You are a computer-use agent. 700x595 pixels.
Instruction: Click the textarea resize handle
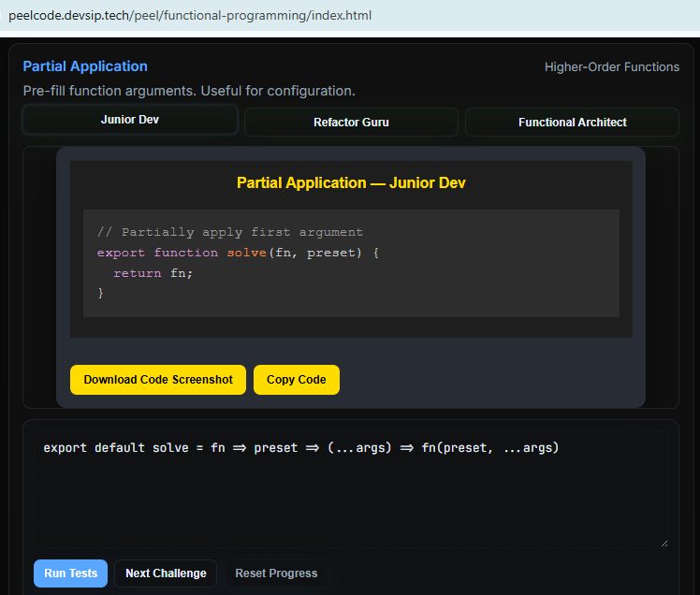coord(664,544)
